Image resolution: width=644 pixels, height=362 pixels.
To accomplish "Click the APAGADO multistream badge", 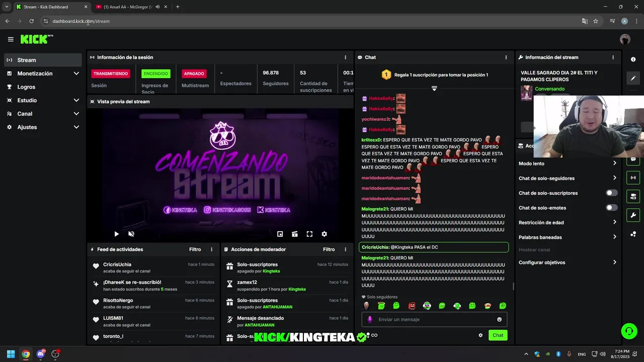I will (x=194, y=73).
